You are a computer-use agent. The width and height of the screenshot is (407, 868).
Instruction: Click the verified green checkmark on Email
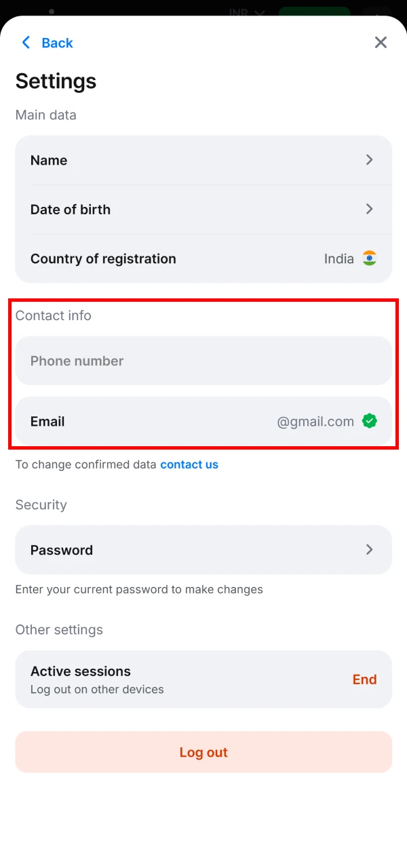coord(370,420)
